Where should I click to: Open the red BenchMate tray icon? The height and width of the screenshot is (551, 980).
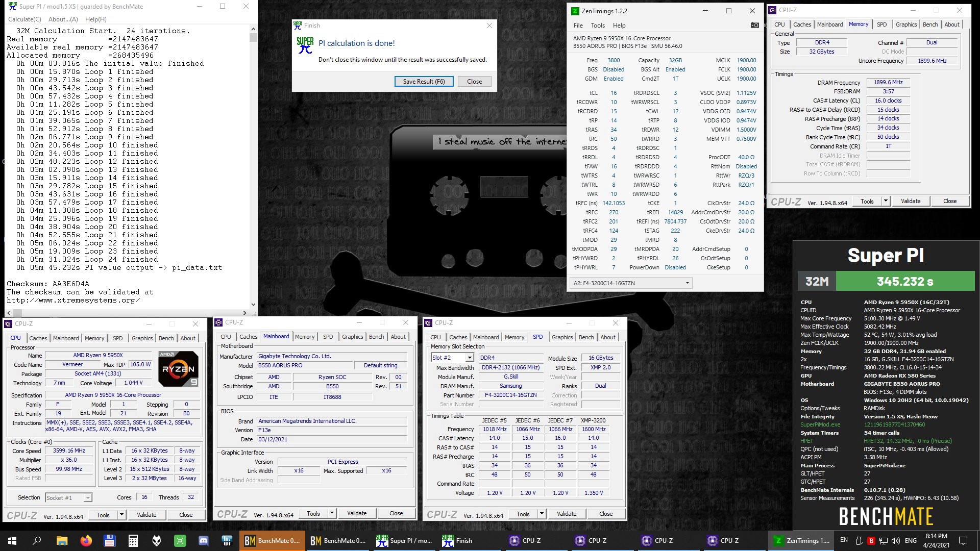[871, 540]
